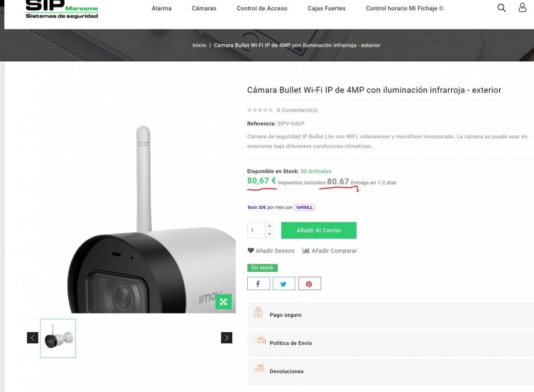534x392 pixels.
Task: Show the previous product image
Action: pyautogui.click(x=32, y=338)
